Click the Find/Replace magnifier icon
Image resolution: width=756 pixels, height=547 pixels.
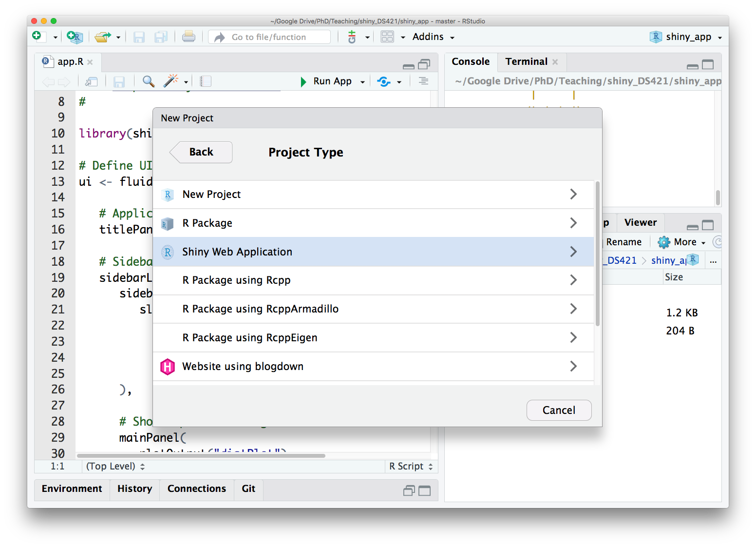point(149,81)
